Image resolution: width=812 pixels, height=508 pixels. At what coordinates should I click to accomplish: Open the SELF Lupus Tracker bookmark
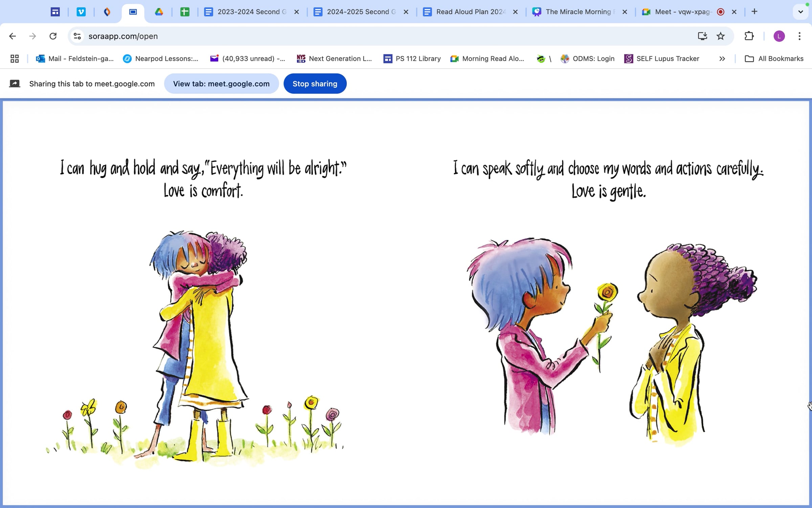point(662,59)
